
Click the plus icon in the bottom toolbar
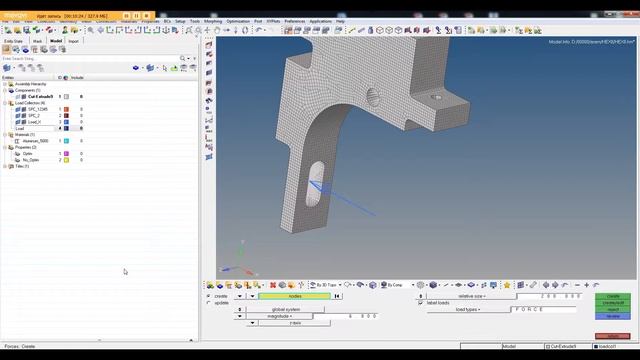[587, 285]
